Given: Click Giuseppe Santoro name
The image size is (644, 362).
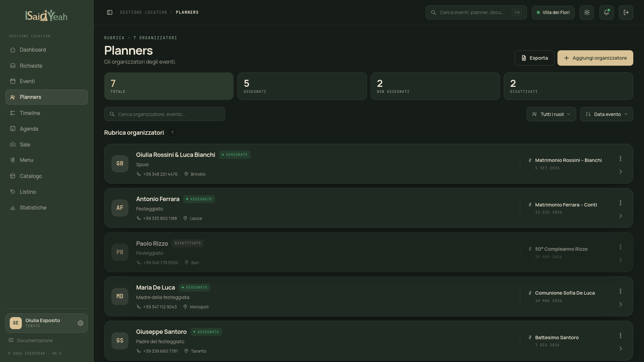Looking at the screenshot, I should (x=161, y=331).
